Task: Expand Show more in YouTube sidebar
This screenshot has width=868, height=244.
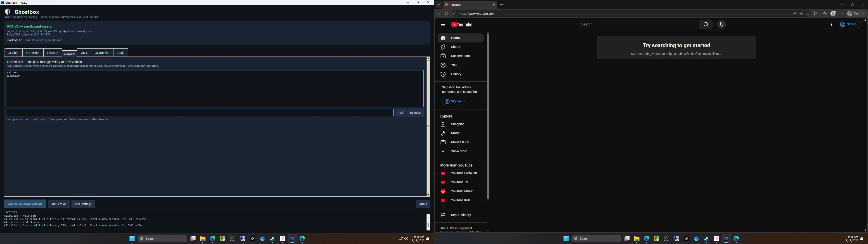Action: tap(460, 151)
